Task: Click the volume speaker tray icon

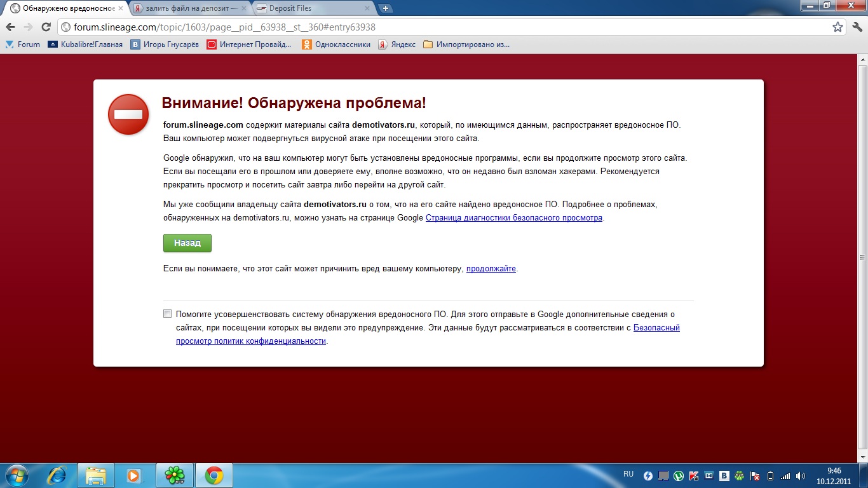Action: 801,475
